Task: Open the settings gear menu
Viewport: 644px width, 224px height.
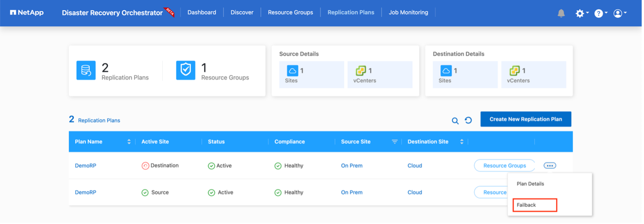Action: (580, 13)
